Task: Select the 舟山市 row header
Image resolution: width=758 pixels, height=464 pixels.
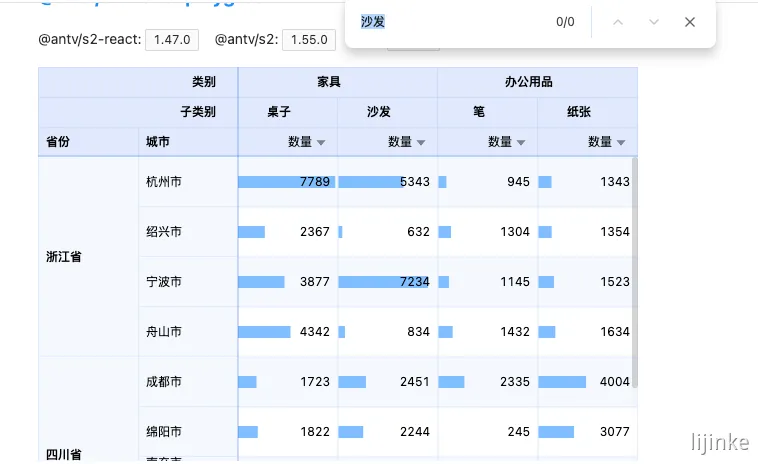Action: (188, 332)
